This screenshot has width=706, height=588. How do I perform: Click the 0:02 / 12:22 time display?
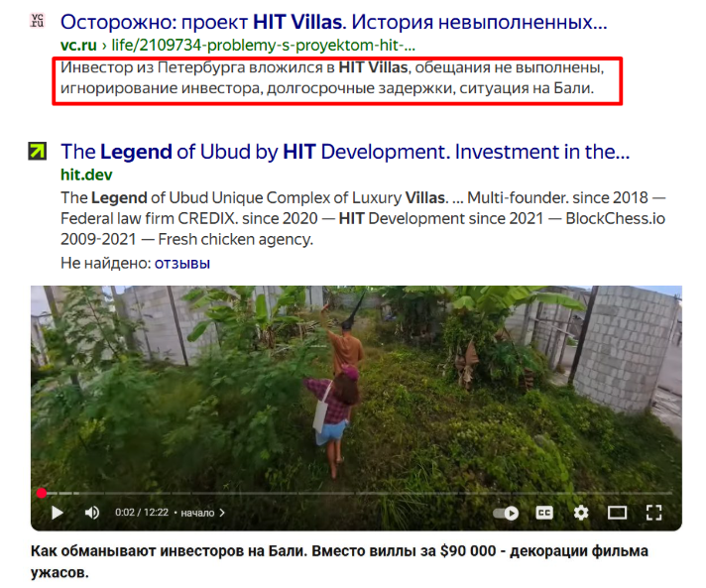point(142,513)
